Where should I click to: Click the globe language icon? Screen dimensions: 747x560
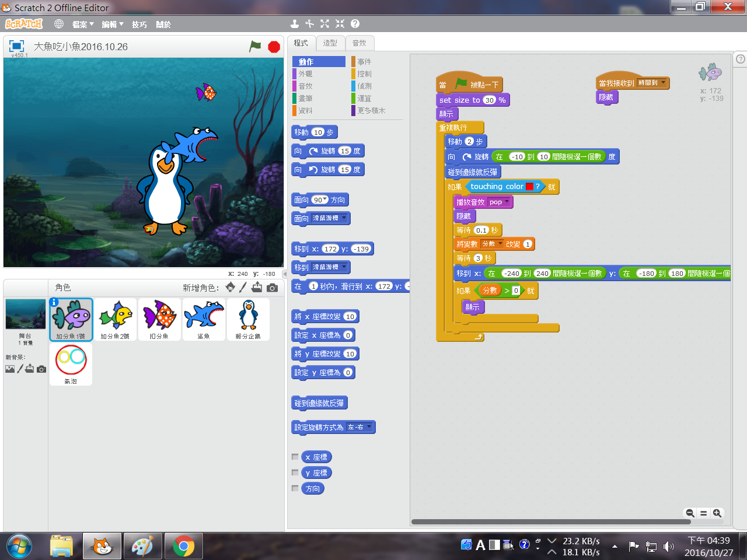(59, 24)
